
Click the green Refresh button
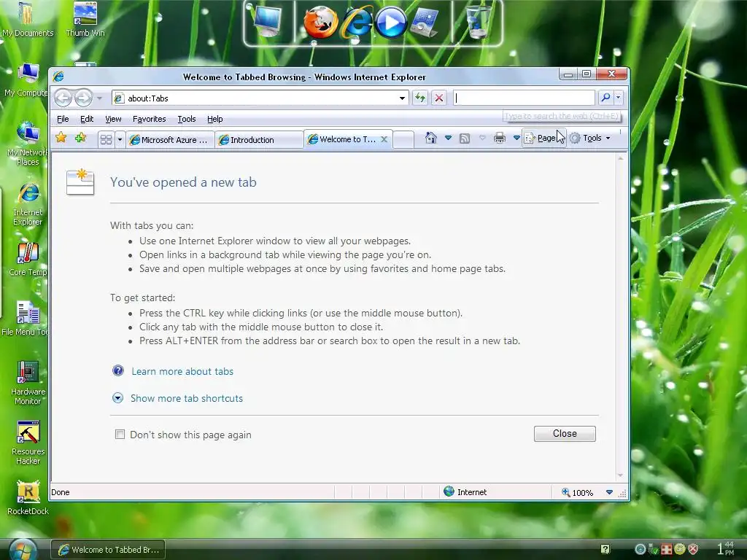419,98
